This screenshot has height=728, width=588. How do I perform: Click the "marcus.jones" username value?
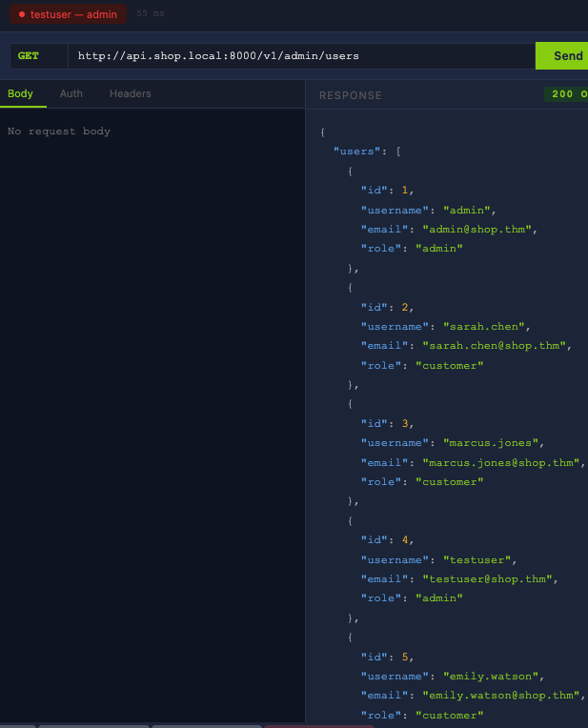pos(491,442)
